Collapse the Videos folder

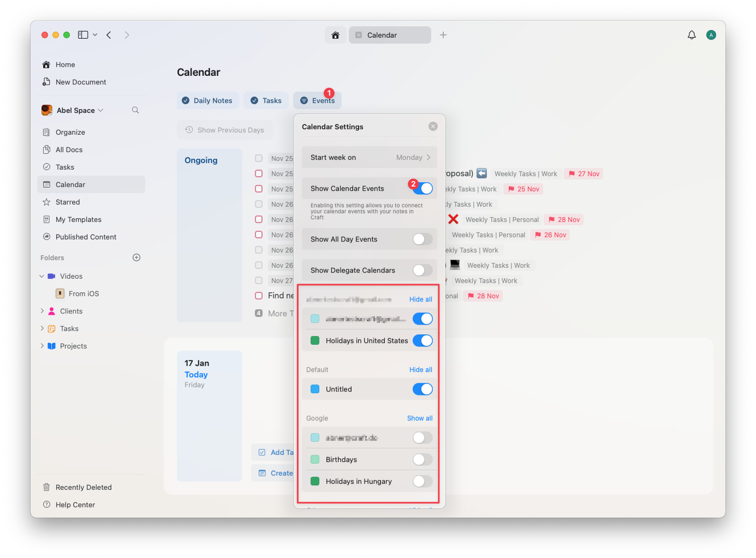41,276
